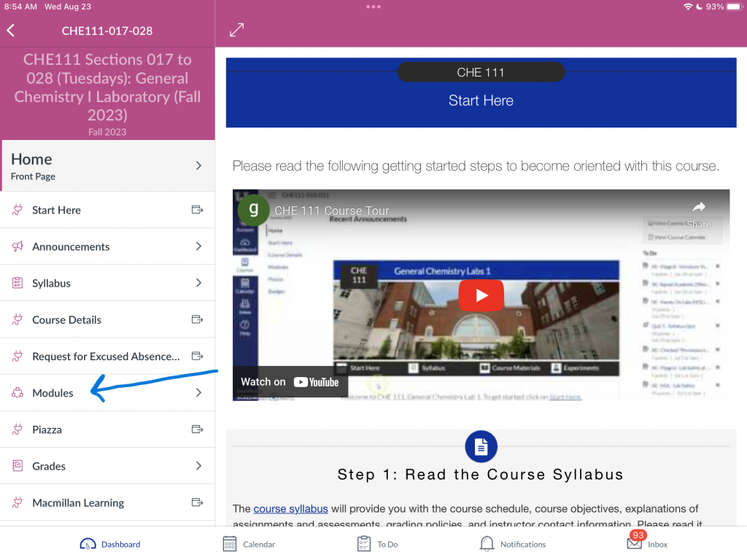Click the Announcements megaphone icon
Image resolution: width=747 pixels, height=560 pixels.
pyautogui.click(x=18, y=246)
